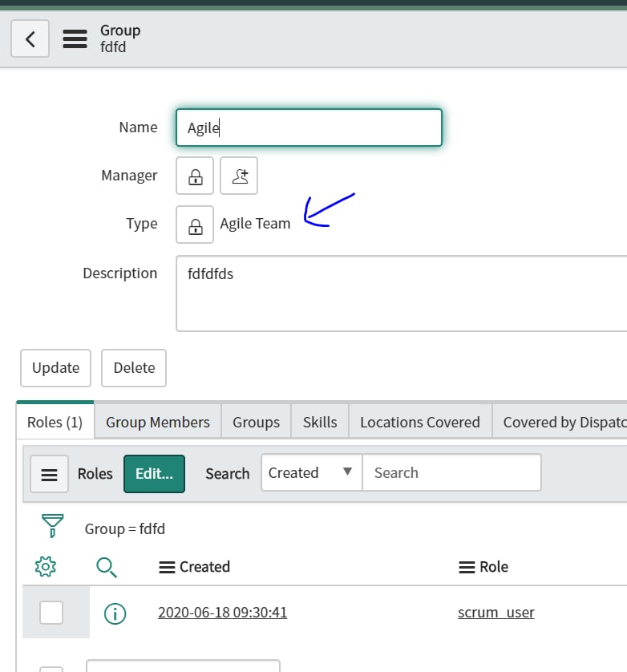Viewport: 627px width, 672px height.
Task: Open the personalize list gear icon
Action: coord(46,566)
